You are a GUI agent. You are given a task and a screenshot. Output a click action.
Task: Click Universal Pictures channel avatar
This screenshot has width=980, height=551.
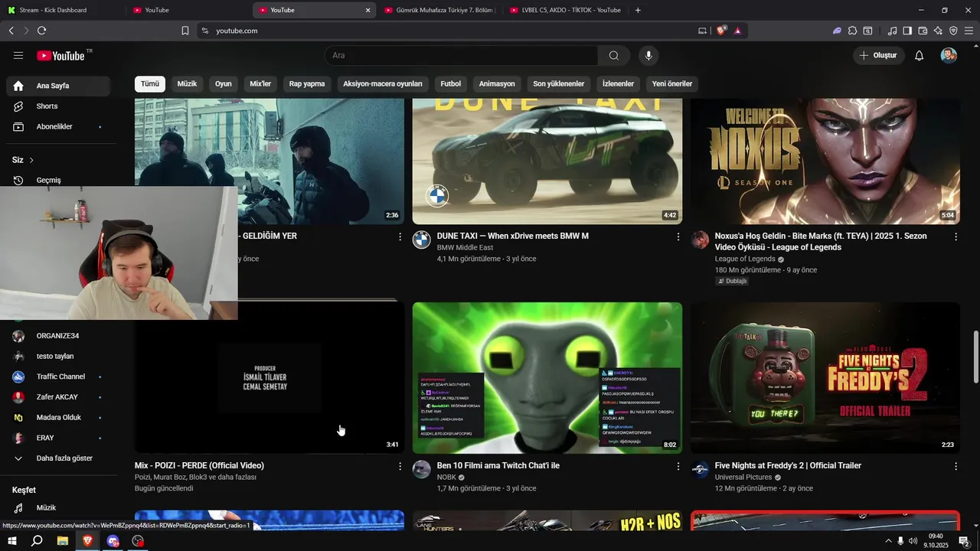click(x=700, y=469)
